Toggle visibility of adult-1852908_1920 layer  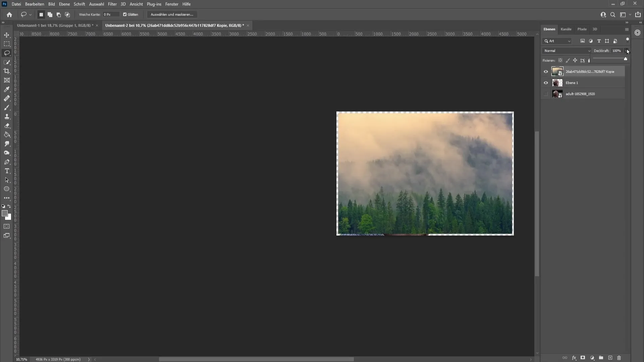pos(546,94)
